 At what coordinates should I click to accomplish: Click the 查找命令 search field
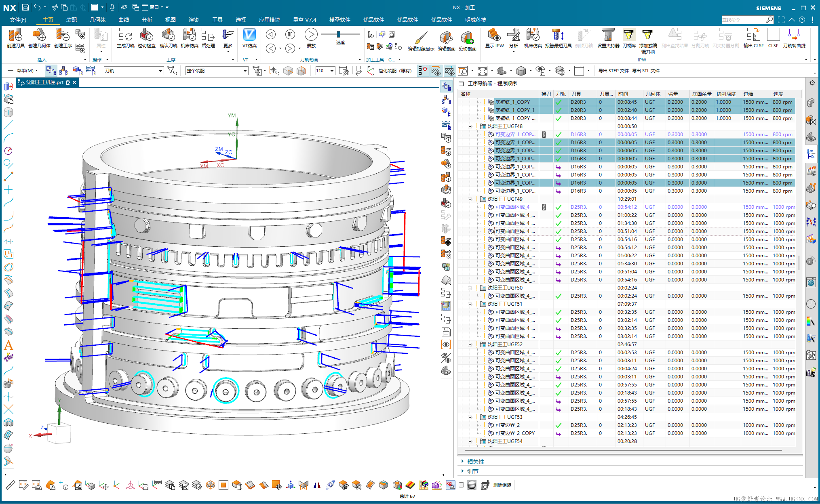pyautogui.click(x=747, y=20)
